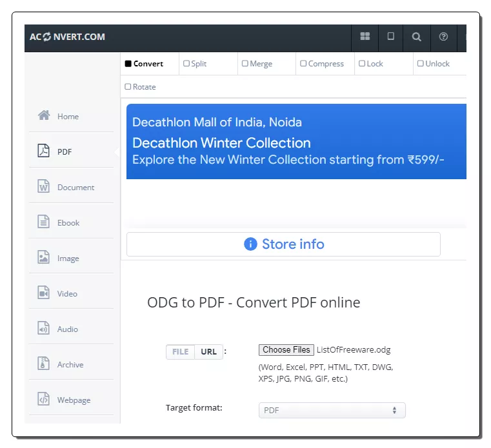The height and width of the screenshot is (448, 491).
Task: Click the Video camera icon in sidebar
Action: click(x=43, y=293)
